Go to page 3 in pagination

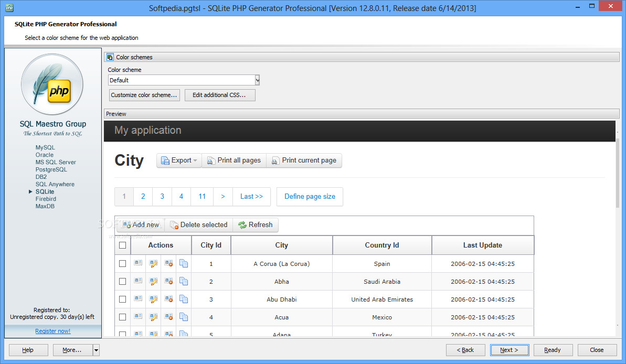pos(162,196)
